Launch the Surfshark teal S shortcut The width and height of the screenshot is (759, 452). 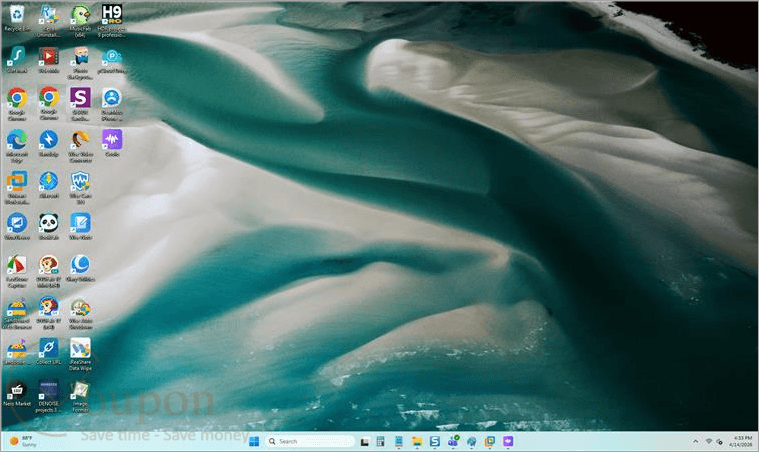(17, 60)
